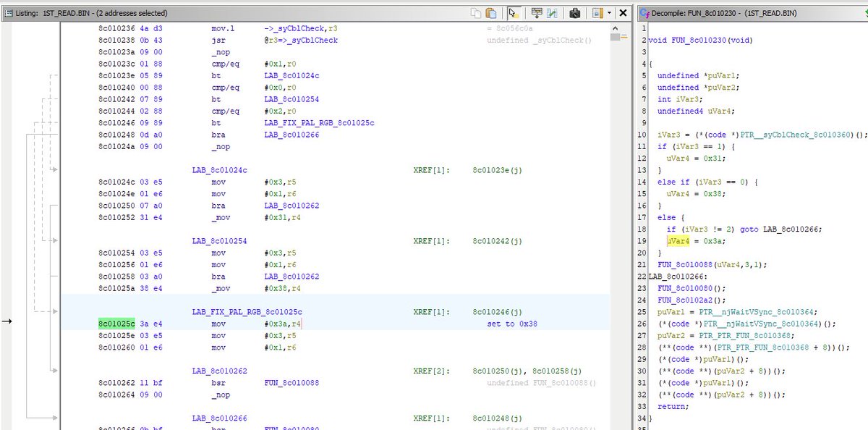
Task: Select highlighted uVar4 in decompiler line 19
Action: [678, 241]
